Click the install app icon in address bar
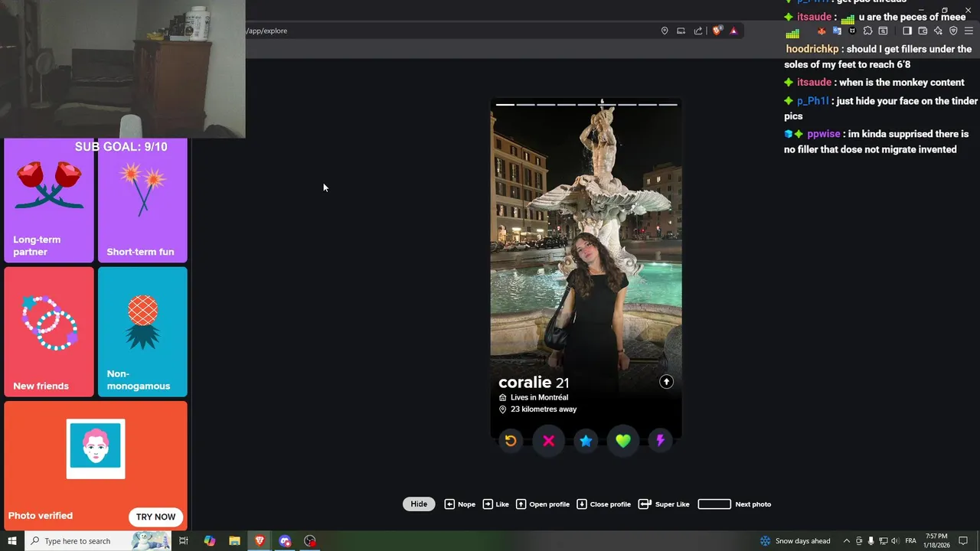This screenshot has width=980, height=551. point(681,31)
